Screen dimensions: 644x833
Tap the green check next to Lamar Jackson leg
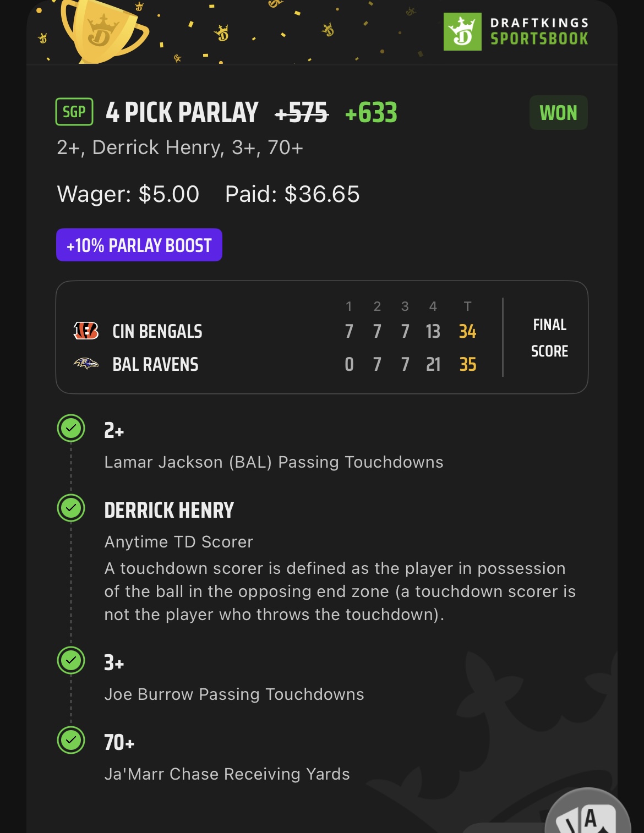[x=71, y=428]
